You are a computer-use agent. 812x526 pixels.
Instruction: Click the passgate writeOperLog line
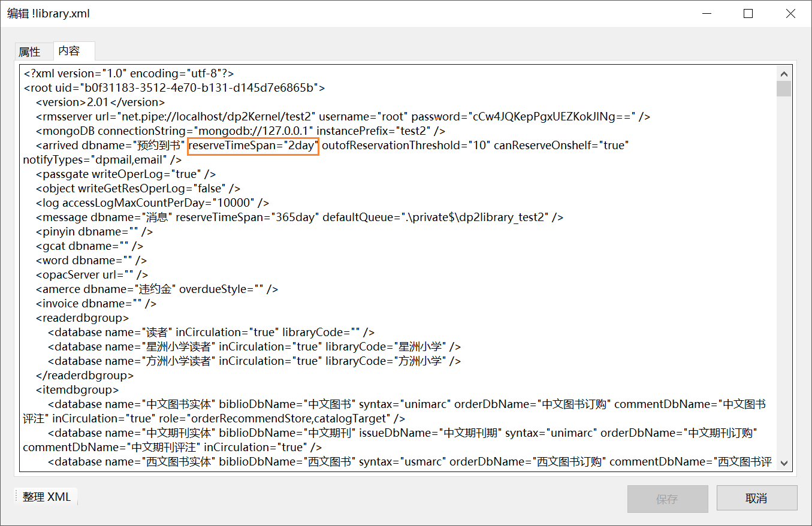[x=125, y=174]
